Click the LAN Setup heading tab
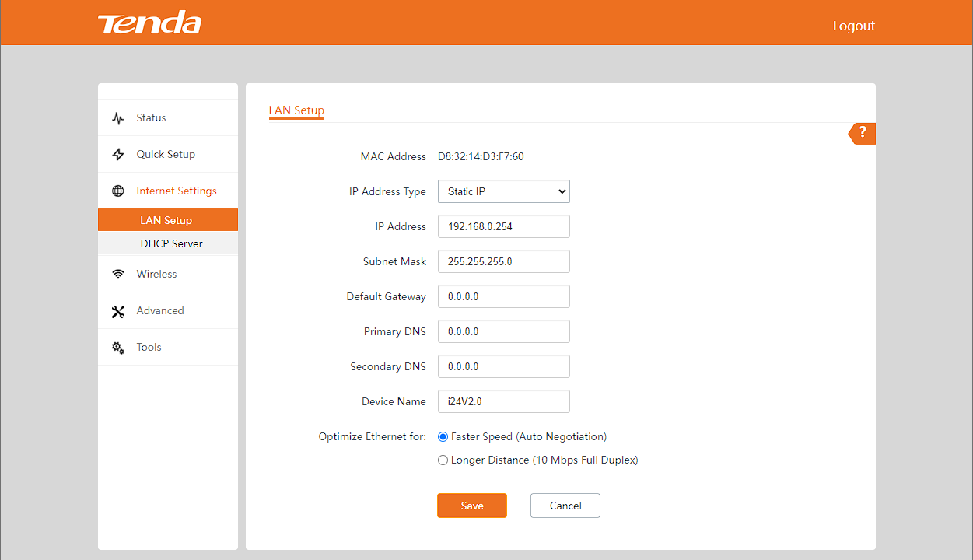The image size is (973, 560). 296,110
